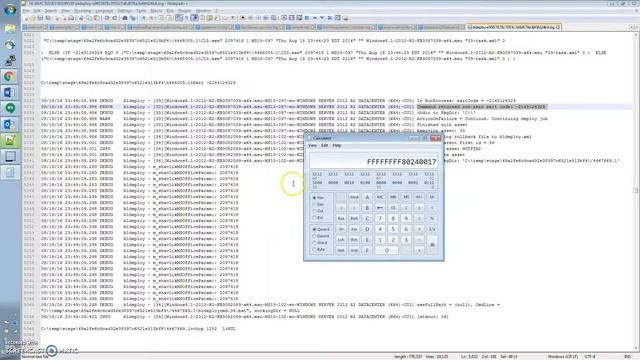Select Word radio button in Calculator
This screenshot has height=360, width=640.
pyautogui.click(x=320, y=242)
